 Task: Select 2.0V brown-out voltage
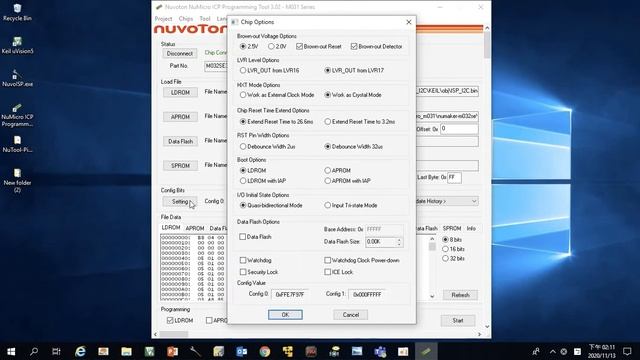point(277,47)
